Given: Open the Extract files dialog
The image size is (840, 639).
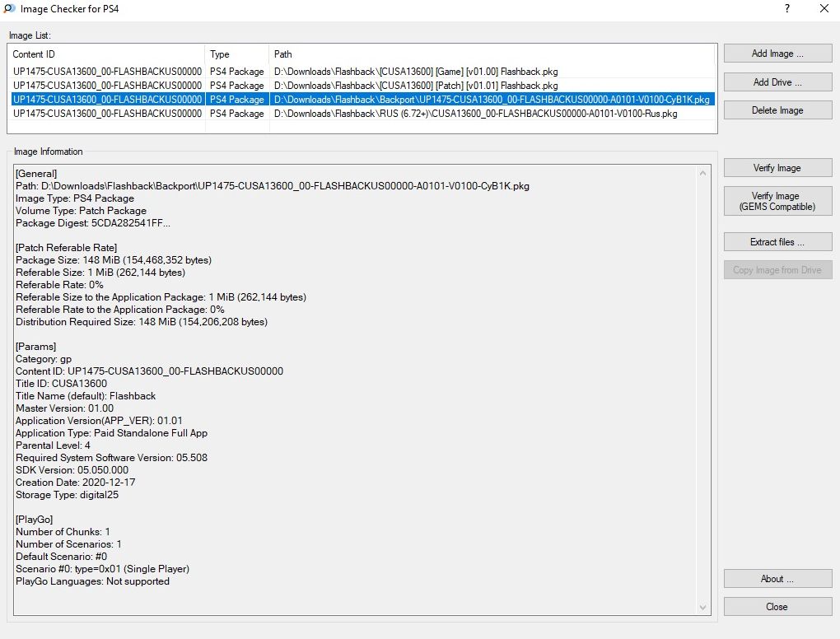Looking at the screenshot, I should coord(778,242).
